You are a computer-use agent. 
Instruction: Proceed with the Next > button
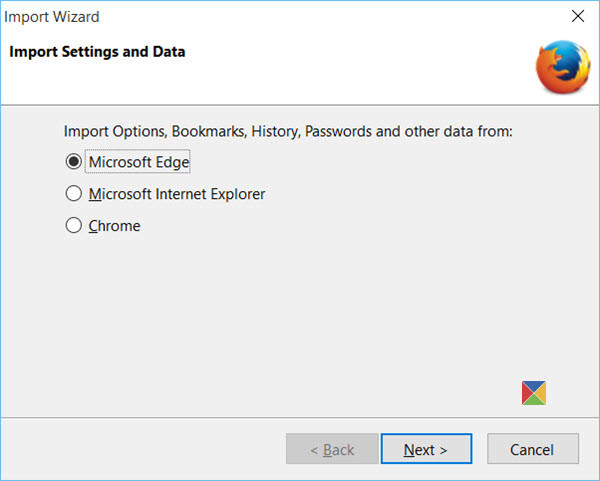426,449
